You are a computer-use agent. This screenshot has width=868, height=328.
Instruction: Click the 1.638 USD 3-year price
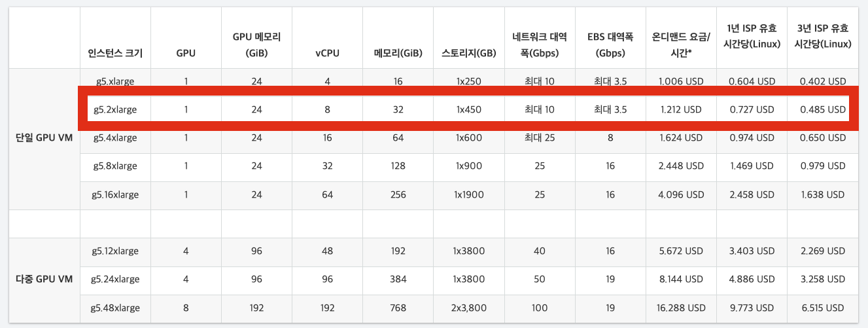pyautogui.click(x=822, y=194)
